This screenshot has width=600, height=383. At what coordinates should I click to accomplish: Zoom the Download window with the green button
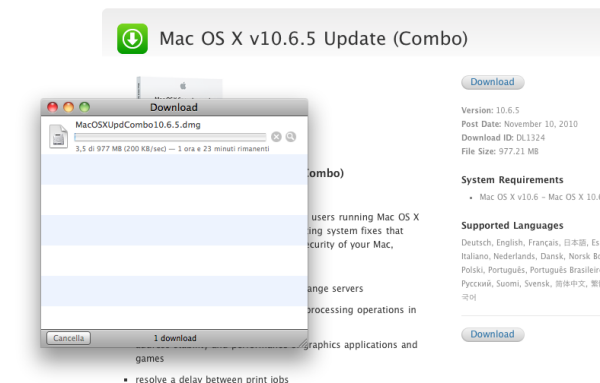[x=85, y=107]
